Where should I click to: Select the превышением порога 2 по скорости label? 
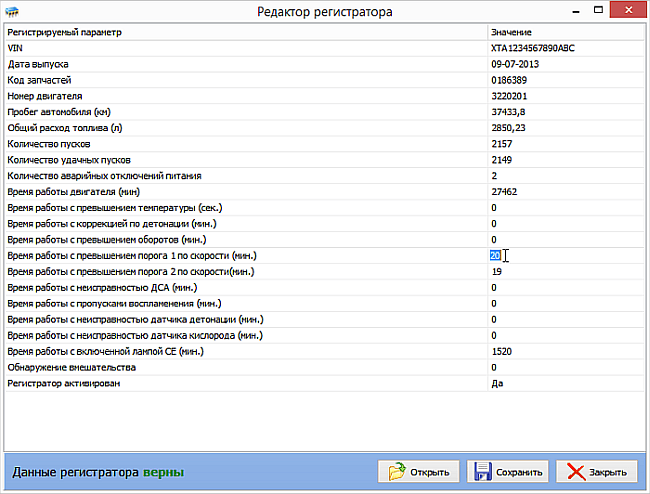point(131,271)
